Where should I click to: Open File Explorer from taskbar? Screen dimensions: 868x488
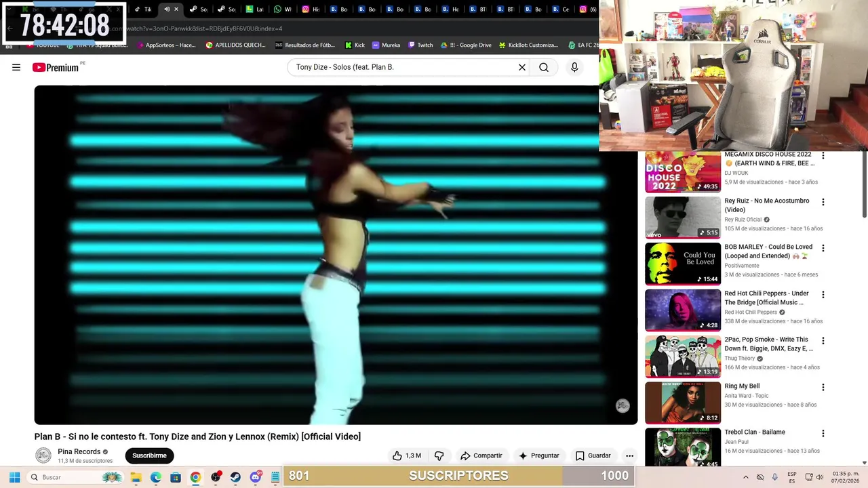point(136,477)
